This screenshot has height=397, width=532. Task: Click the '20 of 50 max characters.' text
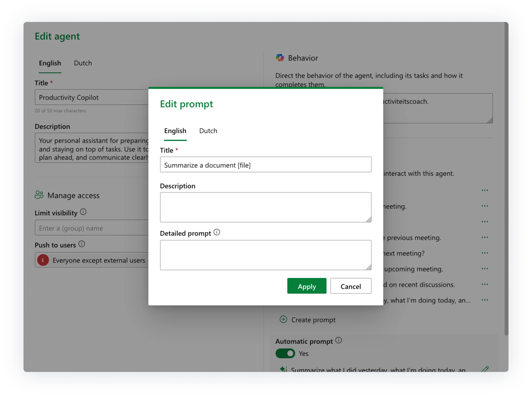pyautogui.click(x=61, y=111)
